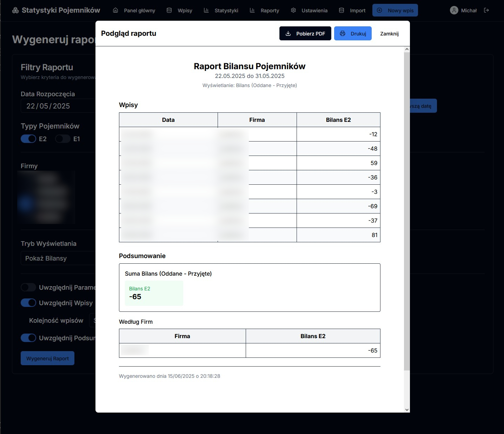This screenshot has height=434, width=504.
Task: Switch to the Wpisy section
Action: (x=185, y=10)
